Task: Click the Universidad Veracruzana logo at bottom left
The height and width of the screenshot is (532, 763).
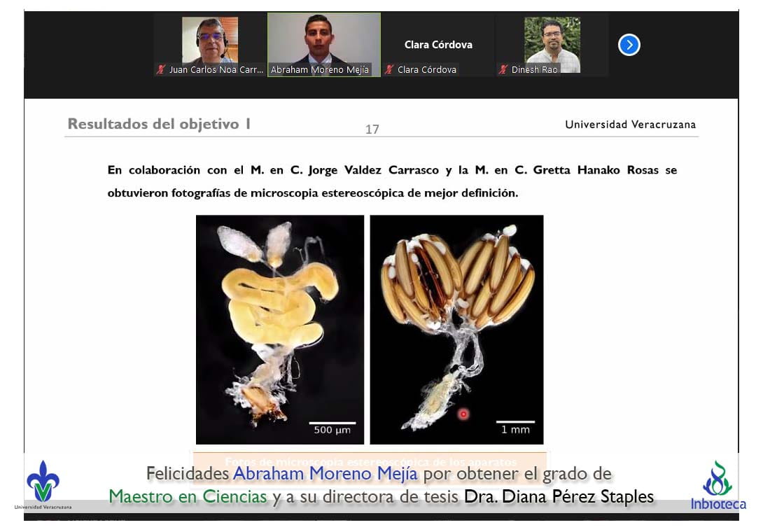Action: (x=43, y=484)
